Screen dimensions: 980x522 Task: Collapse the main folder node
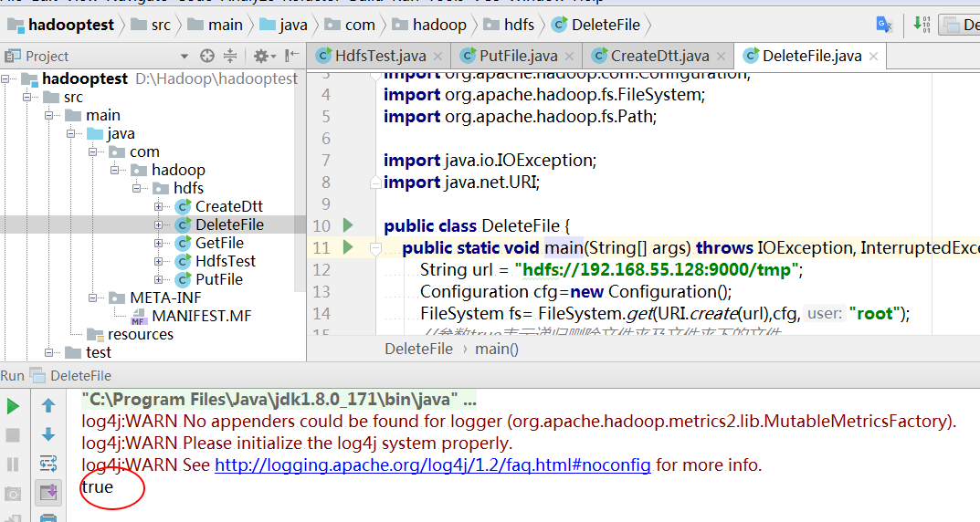point(48,116)
